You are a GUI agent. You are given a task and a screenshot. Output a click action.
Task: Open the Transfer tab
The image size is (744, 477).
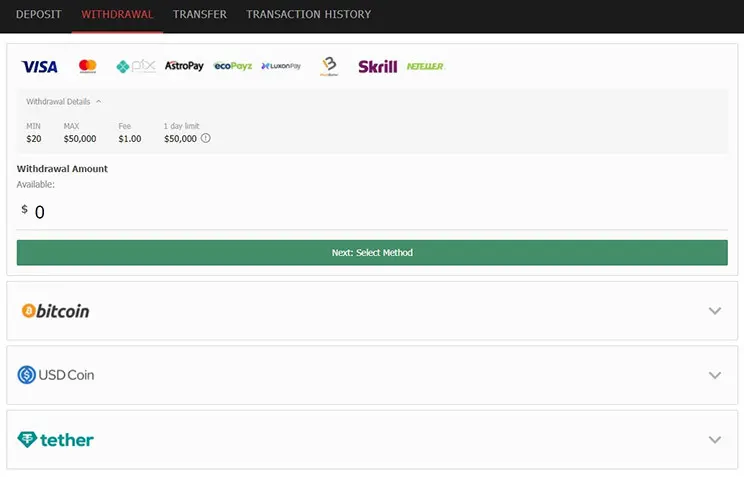click(x=199, y=15)
